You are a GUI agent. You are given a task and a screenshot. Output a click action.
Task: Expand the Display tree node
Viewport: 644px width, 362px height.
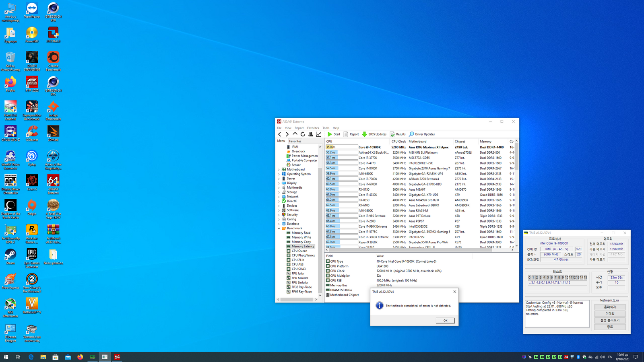click(x=279, y=183)
